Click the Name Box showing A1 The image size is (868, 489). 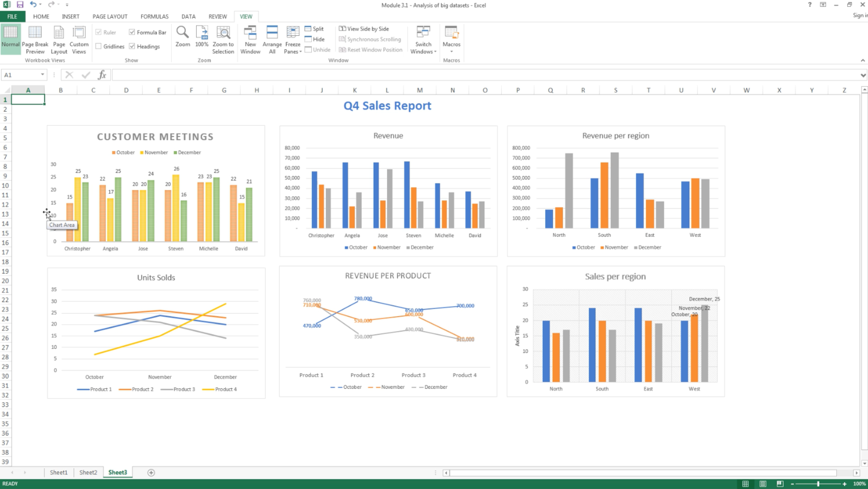click(21, 75)
